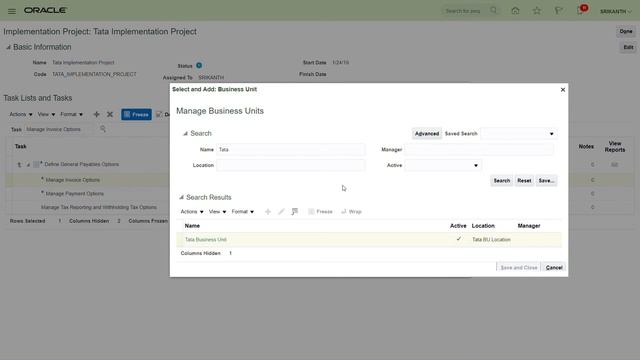640x360 pixels.
Task: Open View menu in Search Results
Action: tap(217, 211)
